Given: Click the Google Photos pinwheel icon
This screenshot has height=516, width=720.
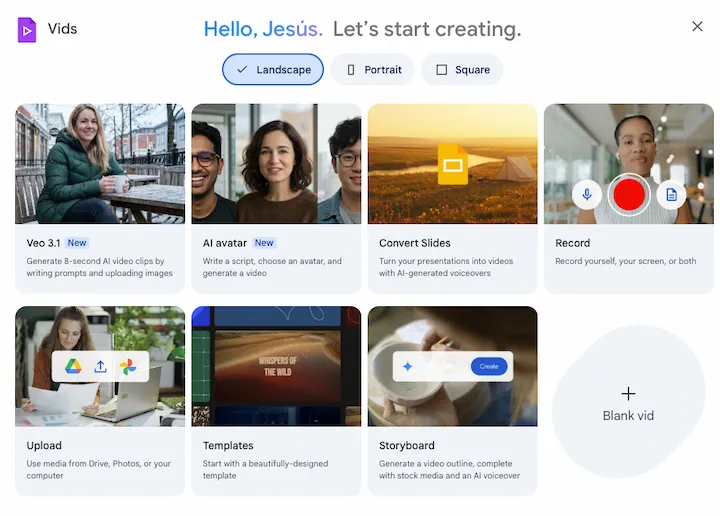Looking at the screenshot, I should [128, 366].
